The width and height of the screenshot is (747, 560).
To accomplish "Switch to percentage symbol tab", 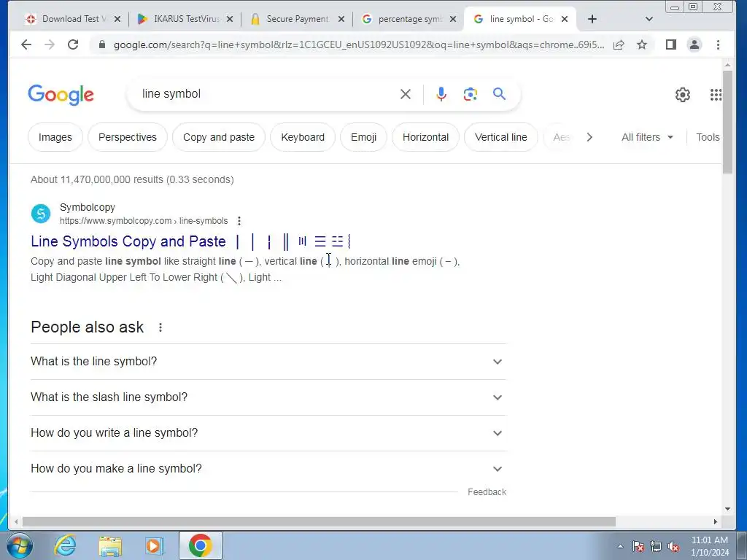I will click(409, 19).
